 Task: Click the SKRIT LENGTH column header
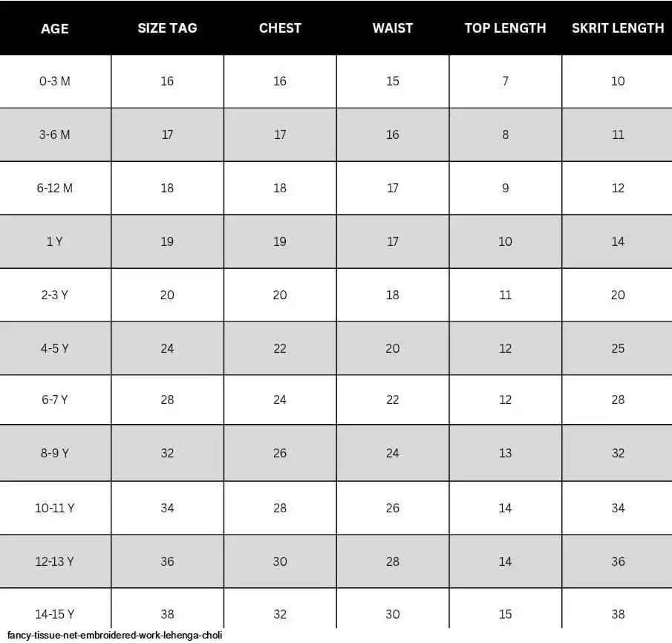click(x=618, y=28)
